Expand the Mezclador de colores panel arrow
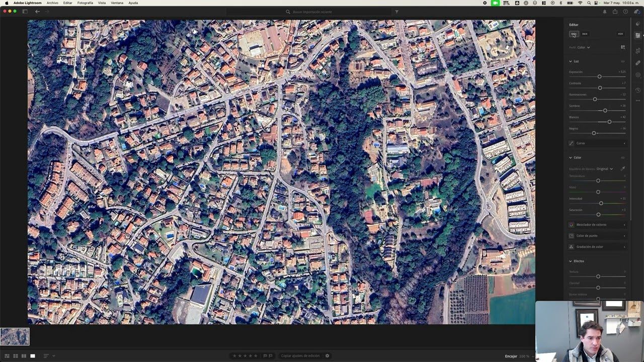The image size is (644, 362). pyautogui.click(x=624, y=225)
